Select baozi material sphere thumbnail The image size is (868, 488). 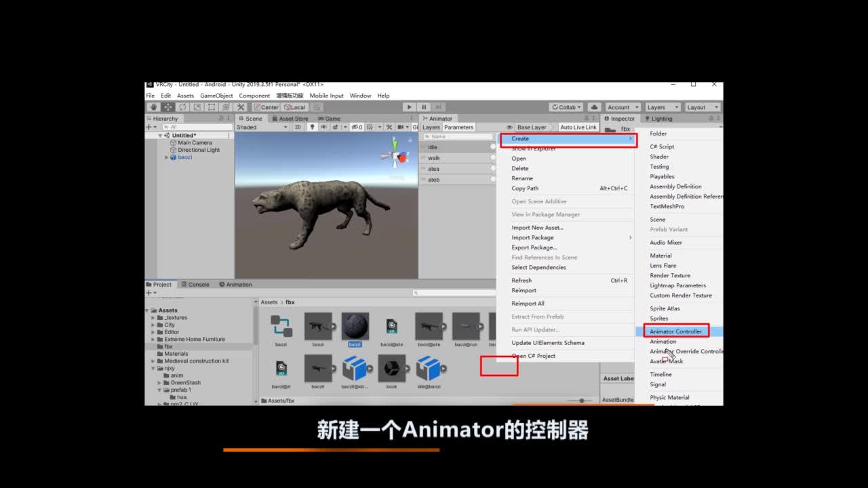355,326
